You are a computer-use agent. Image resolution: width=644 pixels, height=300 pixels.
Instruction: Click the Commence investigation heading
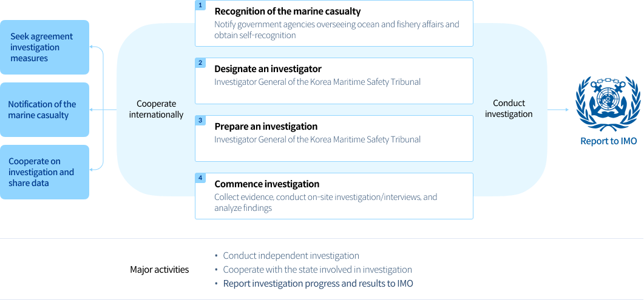266,184
